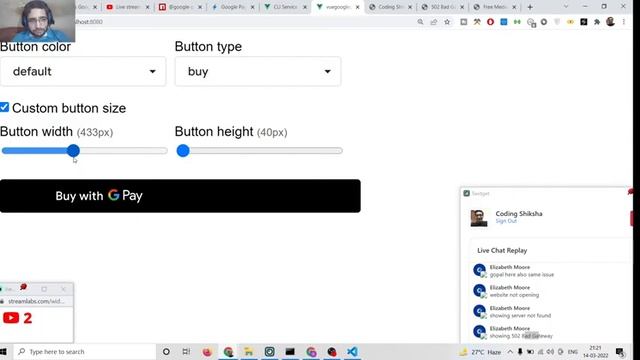Click the red Opera-style extension icon

point(490,22)
